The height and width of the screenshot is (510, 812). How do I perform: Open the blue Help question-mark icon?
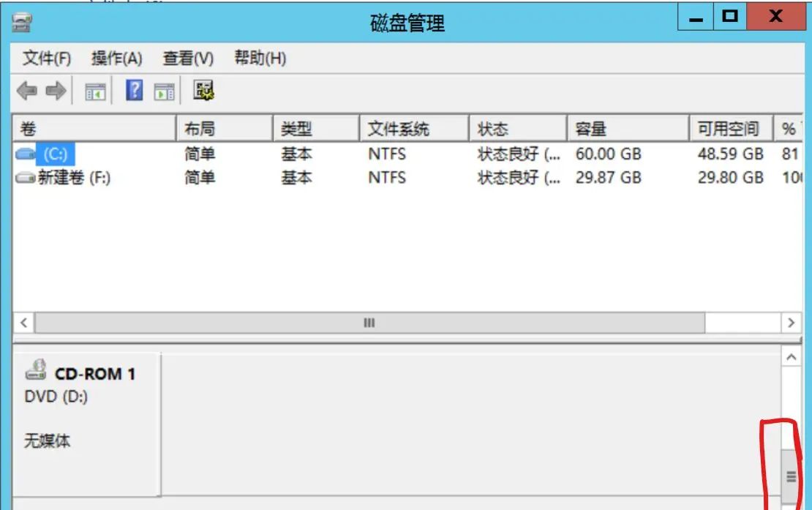click(134, 90)
